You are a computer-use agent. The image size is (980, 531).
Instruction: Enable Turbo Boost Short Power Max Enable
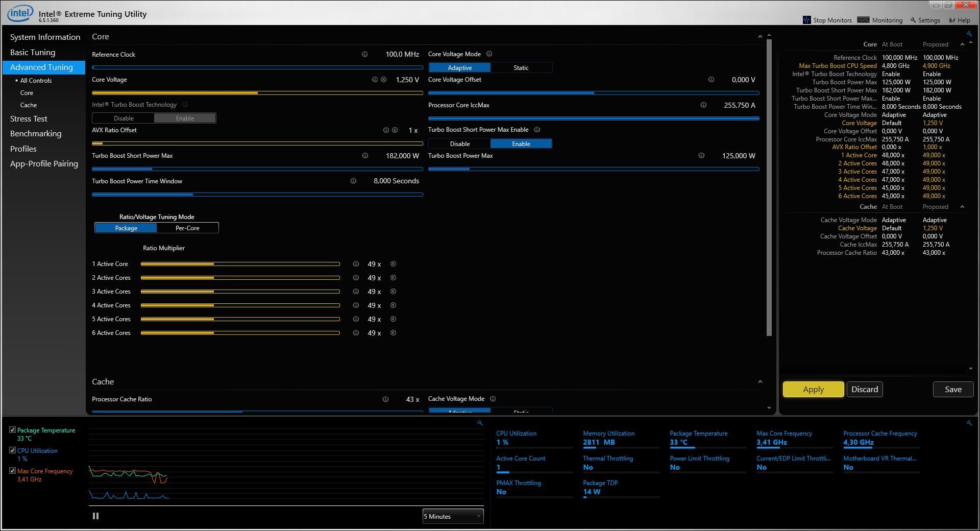[x=521, y=143]
